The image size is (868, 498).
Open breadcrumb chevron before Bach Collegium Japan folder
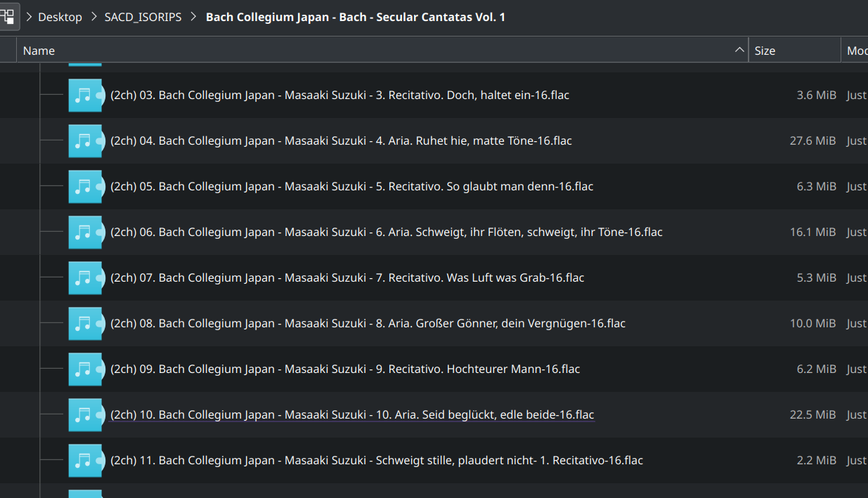pyautogui.click(x=193, y=17)
